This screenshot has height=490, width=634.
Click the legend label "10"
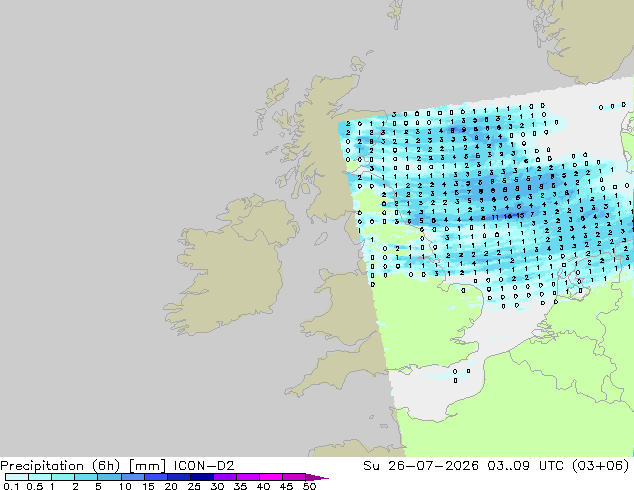[x=125, y=486]
